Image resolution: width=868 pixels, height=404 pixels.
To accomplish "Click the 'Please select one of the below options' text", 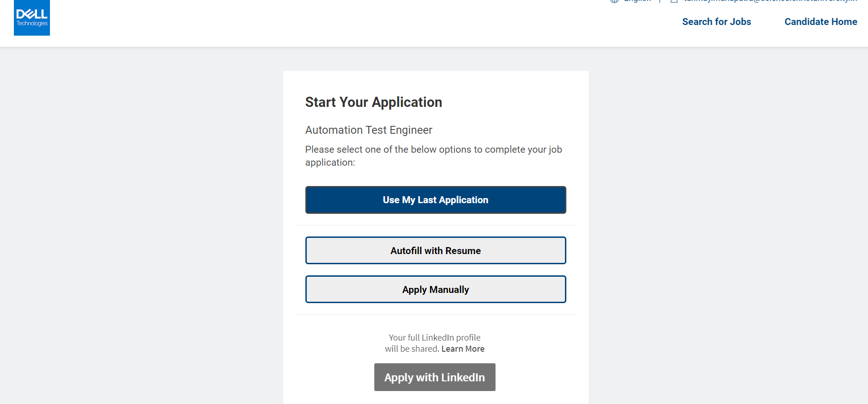I will click(434, 156).
